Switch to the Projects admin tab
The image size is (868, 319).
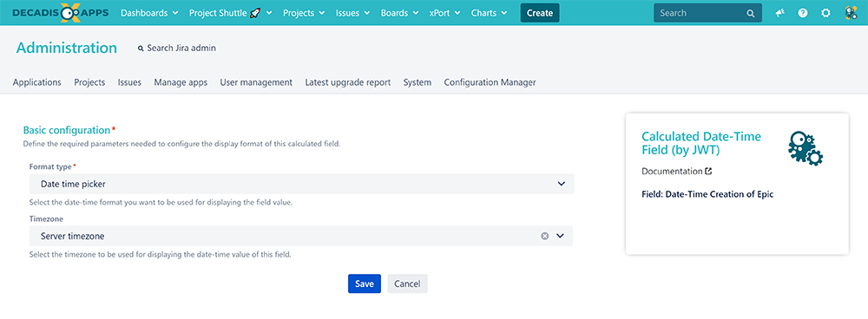pyautogui.click(x=89, y=82)
